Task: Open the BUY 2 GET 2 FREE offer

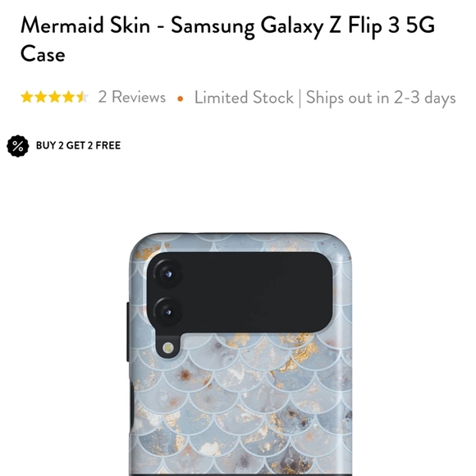Action: [78, 145]
